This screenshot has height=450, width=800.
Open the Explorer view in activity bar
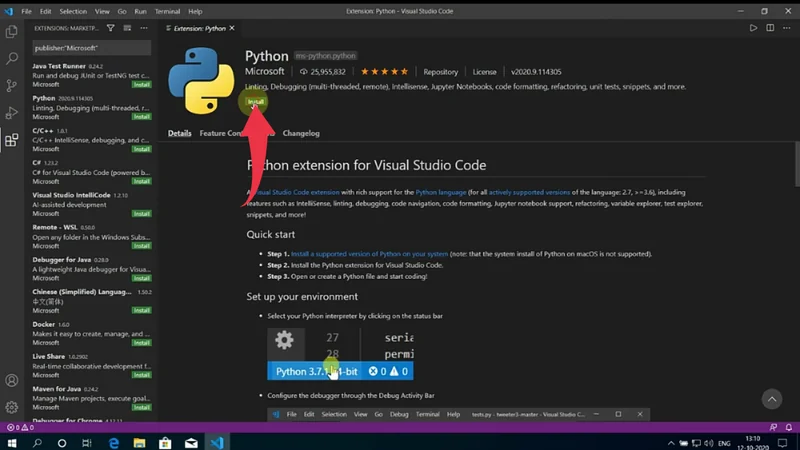tap(12, 32)
